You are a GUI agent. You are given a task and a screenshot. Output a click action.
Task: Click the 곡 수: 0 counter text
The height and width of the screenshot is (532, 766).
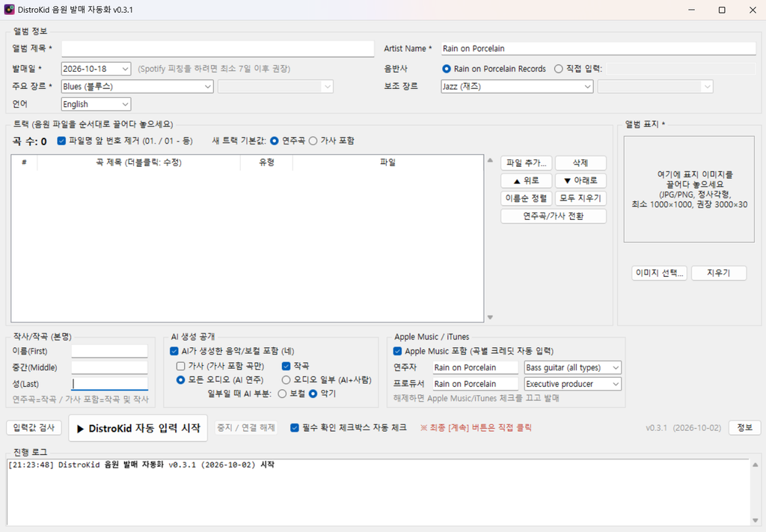(30, 141)
